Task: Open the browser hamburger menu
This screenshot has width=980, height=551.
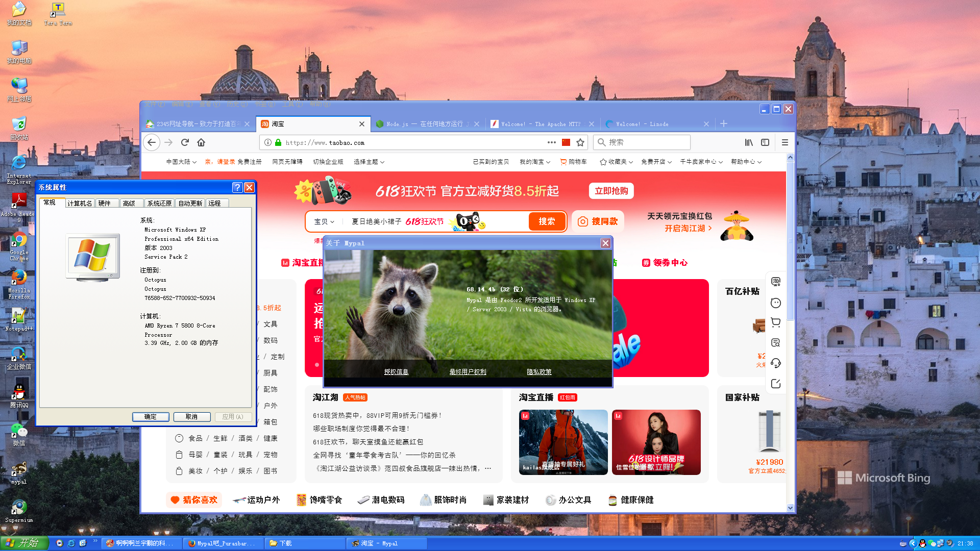Action: click(785, 142)
